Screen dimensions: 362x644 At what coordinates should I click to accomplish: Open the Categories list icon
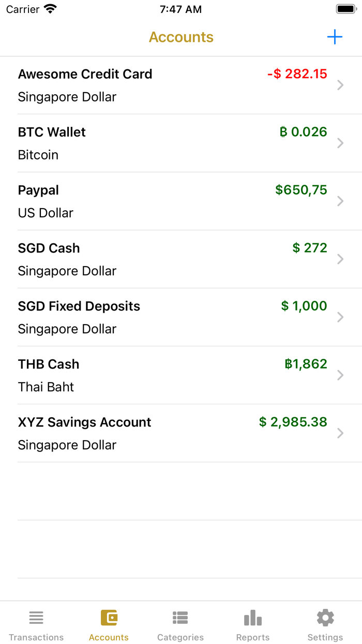180,617
